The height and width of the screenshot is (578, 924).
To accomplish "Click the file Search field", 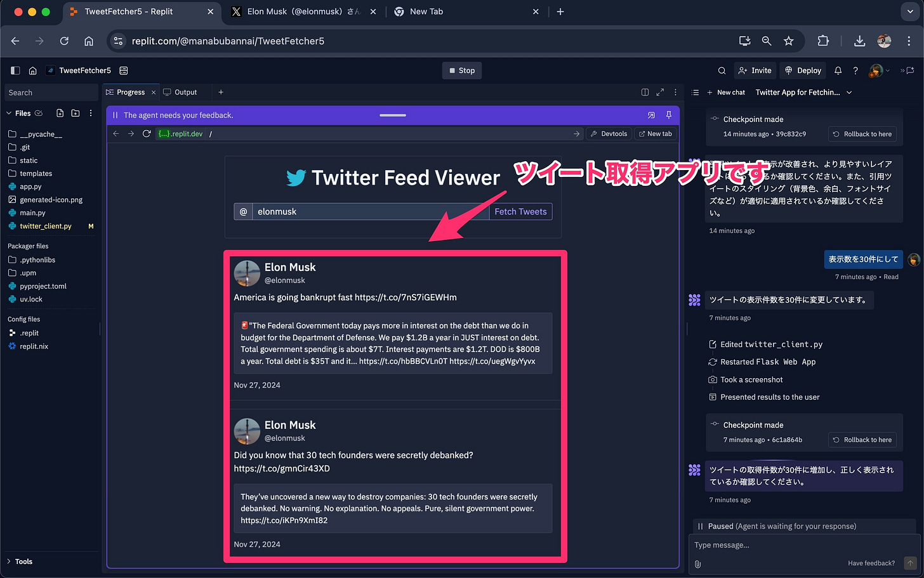I will 51,93.
